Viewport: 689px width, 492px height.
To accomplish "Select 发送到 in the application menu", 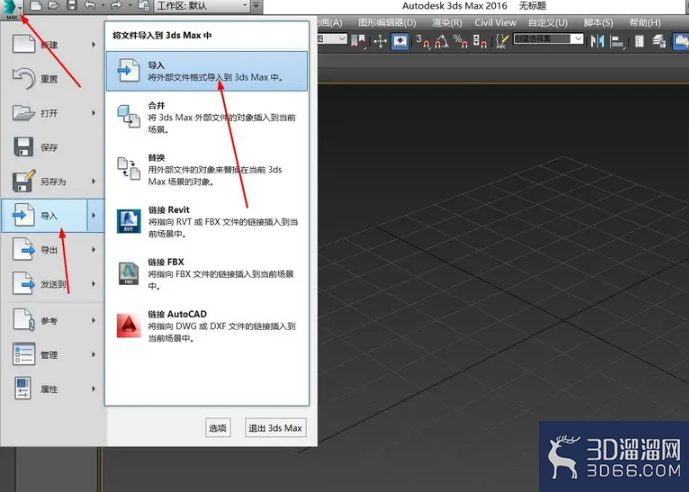I will [52, 284].
